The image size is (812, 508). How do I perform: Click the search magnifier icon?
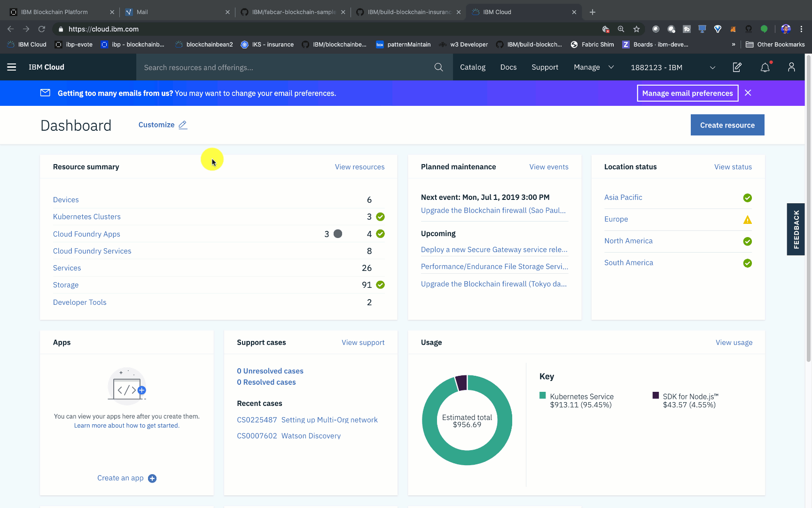(x=438, y=67)
